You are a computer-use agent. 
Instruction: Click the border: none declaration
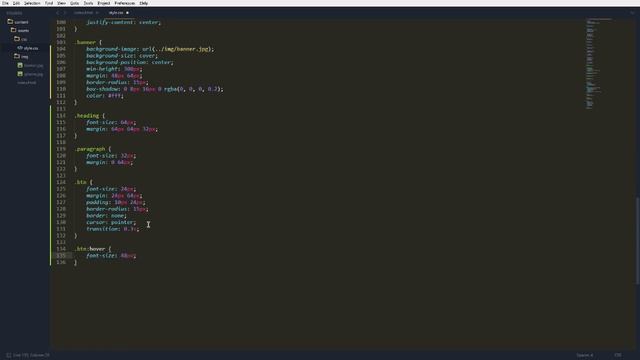[x=106, y=216]
